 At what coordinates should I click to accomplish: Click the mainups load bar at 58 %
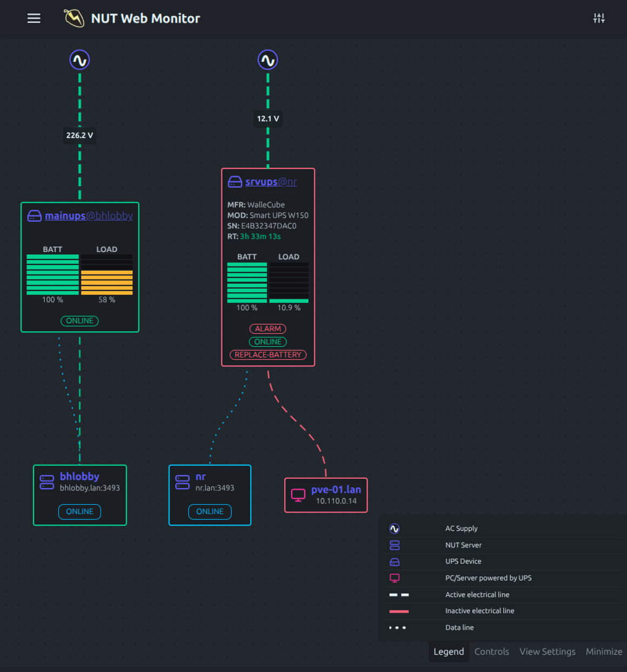[x=106, y=282]
